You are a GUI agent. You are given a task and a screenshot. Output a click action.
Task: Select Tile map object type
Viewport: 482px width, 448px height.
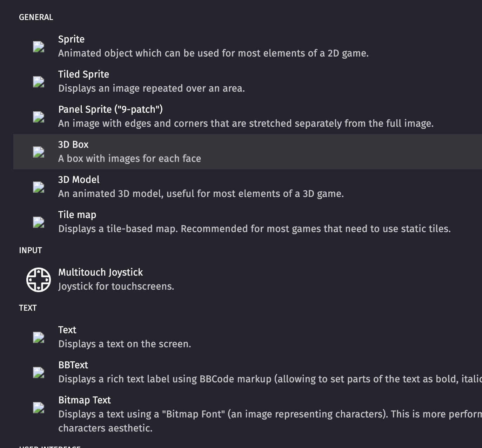pyautogui.click(x=77, y=215)
